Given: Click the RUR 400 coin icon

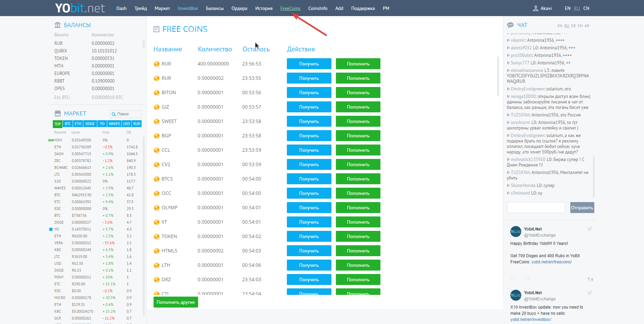Looking at the screenshot, I should click(157, 64).
